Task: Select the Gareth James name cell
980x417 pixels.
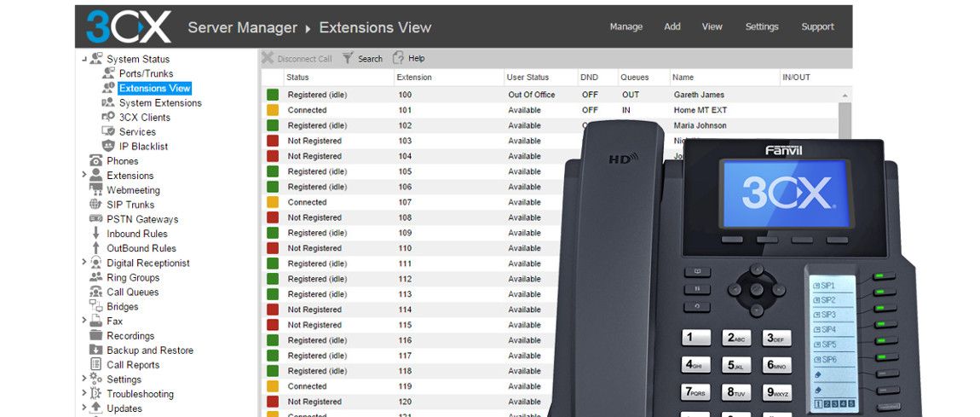Action: (699, 95)
